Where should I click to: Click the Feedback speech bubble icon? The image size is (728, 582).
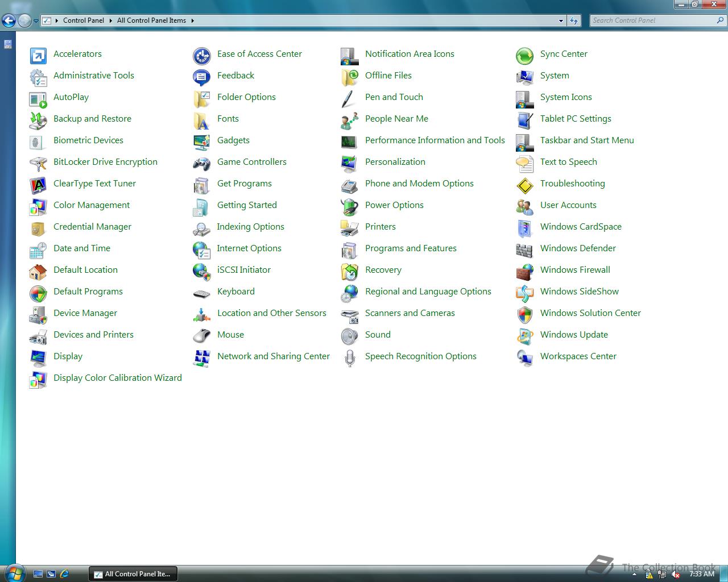tap(202, 77)
